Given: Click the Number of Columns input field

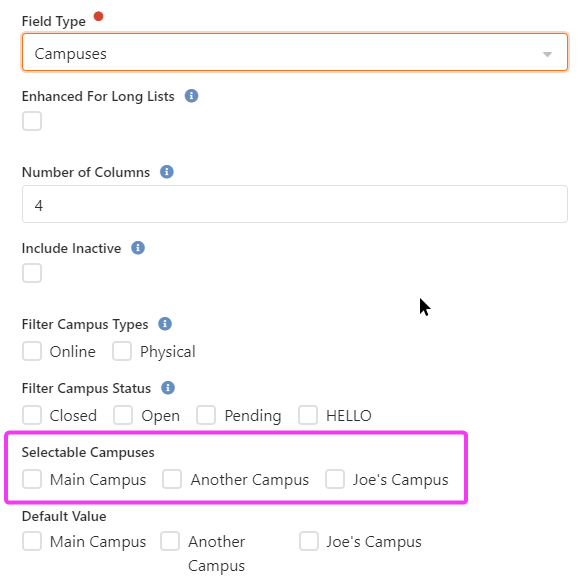Looking at the screenshot, I should [295, 204].
